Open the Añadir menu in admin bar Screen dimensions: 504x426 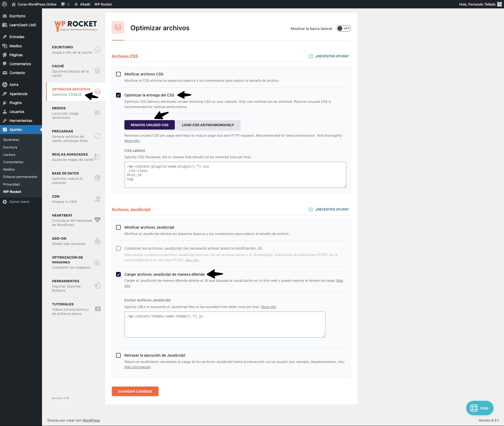click(x=82, y=4)
